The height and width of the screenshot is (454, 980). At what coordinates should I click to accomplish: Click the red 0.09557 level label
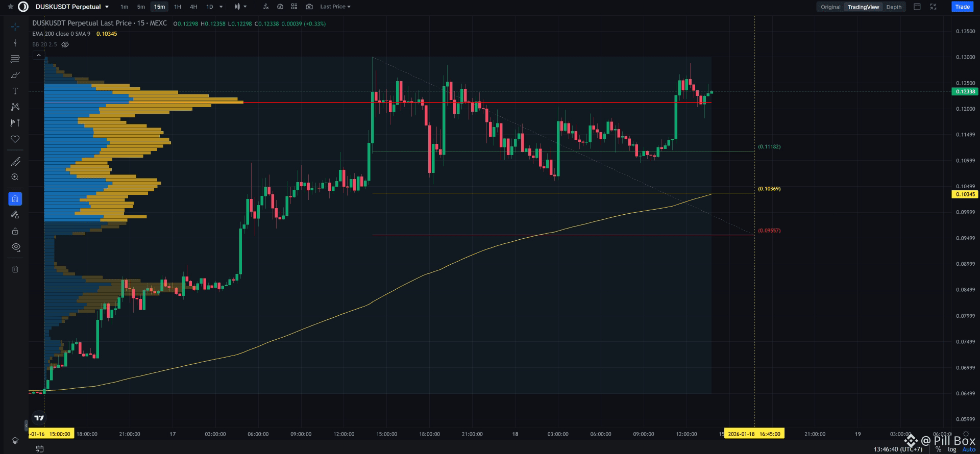click(769, 231)
